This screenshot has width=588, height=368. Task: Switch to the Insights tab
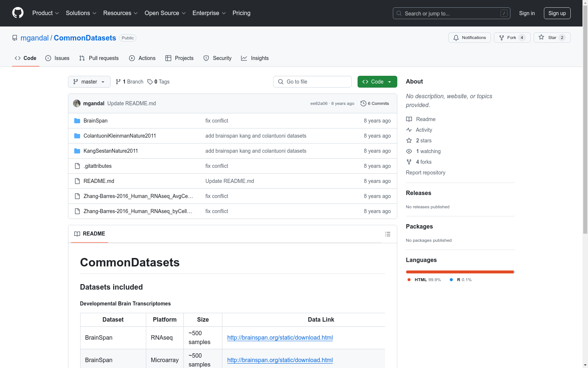pos(255,58)
